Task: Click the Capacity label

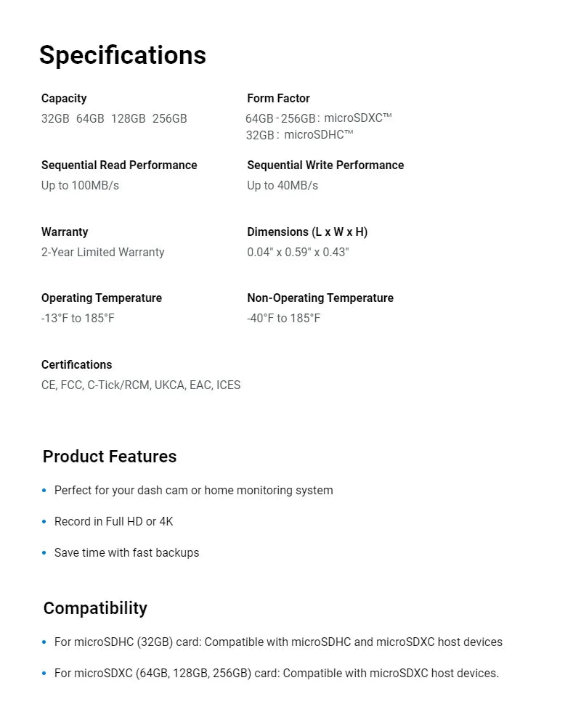Action: pyautogui.click(x=64, y=98)
